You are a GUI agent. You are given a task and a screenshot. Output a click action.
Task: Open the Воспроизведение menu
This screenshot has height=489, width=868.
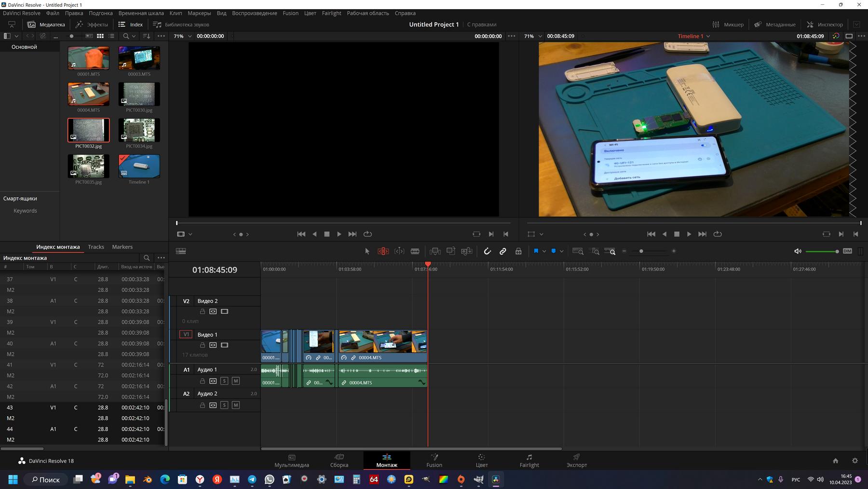[254, 13]
